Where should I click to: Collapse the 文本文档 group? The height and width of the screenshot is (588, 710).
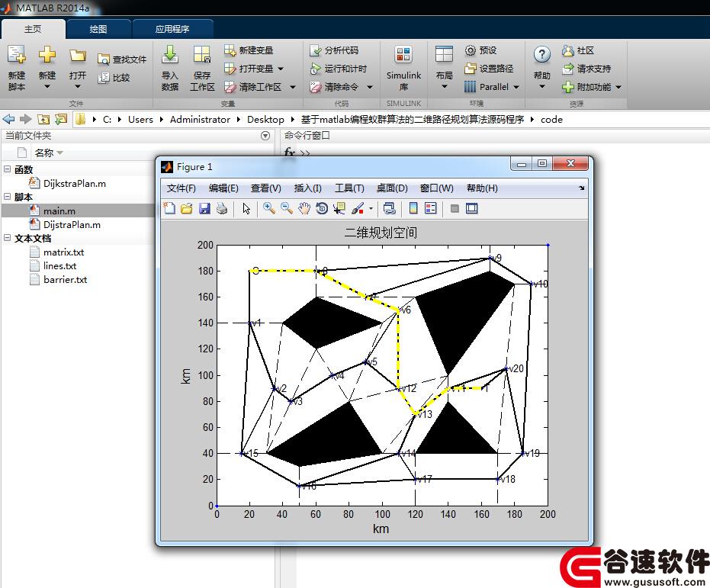coord(7,238)
